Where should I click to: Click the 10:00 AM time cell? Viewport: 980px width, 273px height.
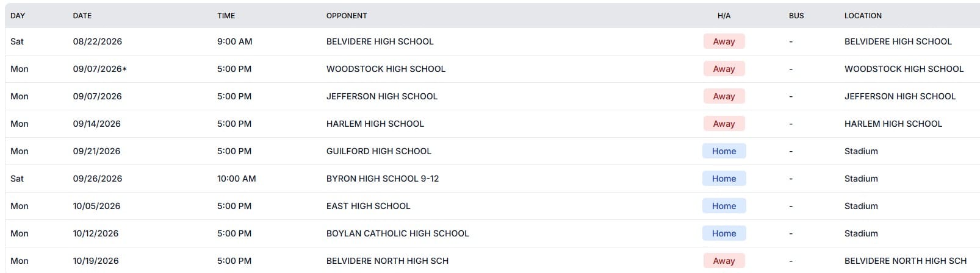(237, 179)
